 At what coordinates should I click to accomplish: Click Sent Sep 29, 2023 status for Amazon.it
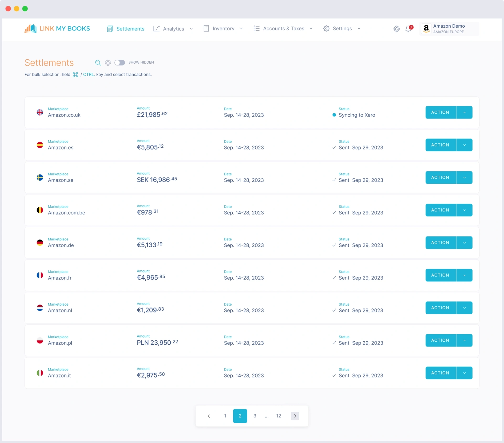tap(358, 376)
